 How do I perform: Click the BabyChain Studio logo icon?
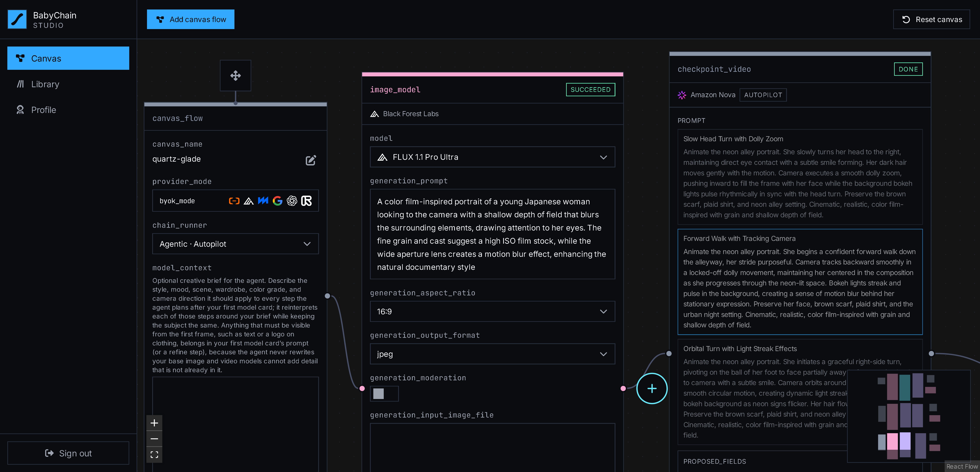coord(17,19)
